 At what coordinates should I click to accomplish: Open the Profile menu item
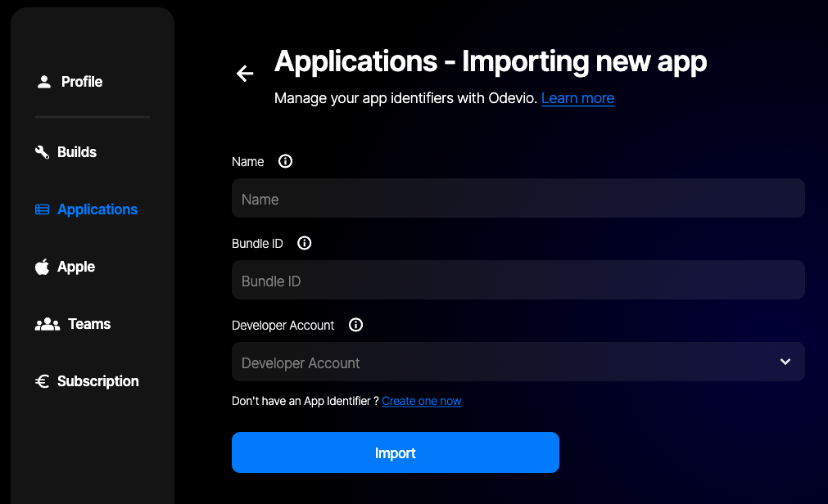click(82, 82)
